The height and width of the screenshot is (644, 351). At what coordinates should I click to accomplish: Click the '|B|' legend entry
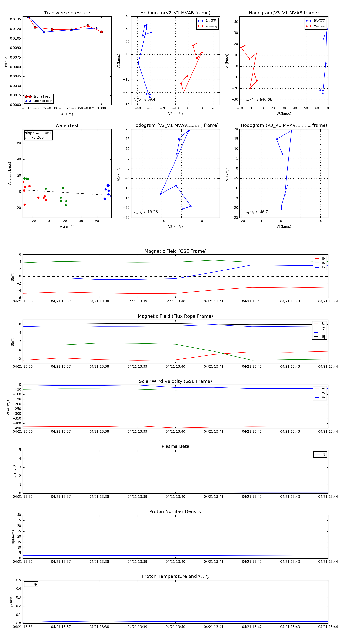pyautogui.click(x=320, y=337)
